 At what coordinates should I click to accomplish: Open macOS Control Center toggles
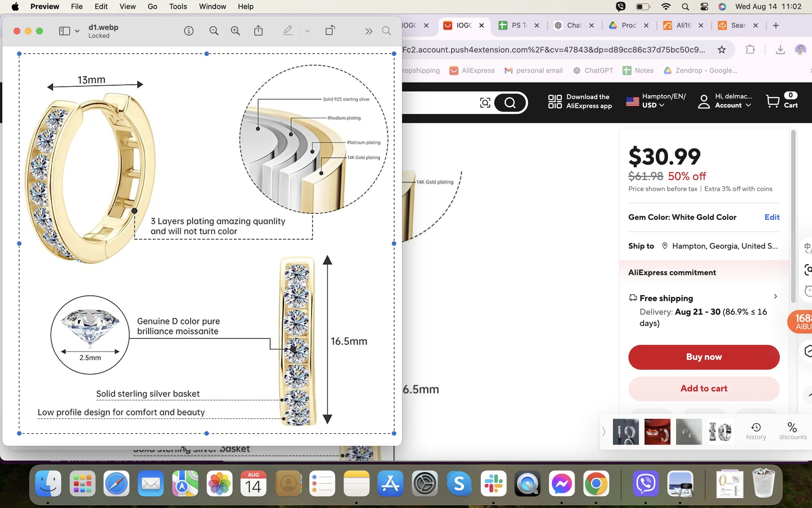[704, 7]
